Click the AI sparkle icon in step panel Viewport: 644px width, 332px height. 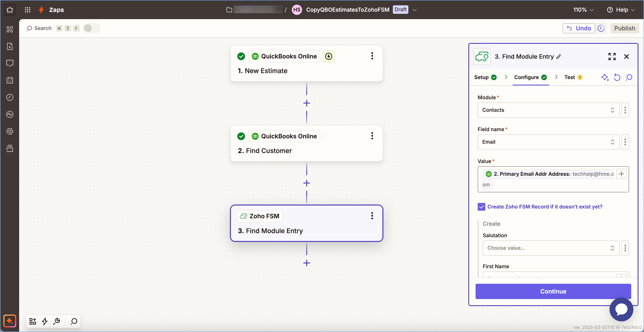tap(605, 77)
